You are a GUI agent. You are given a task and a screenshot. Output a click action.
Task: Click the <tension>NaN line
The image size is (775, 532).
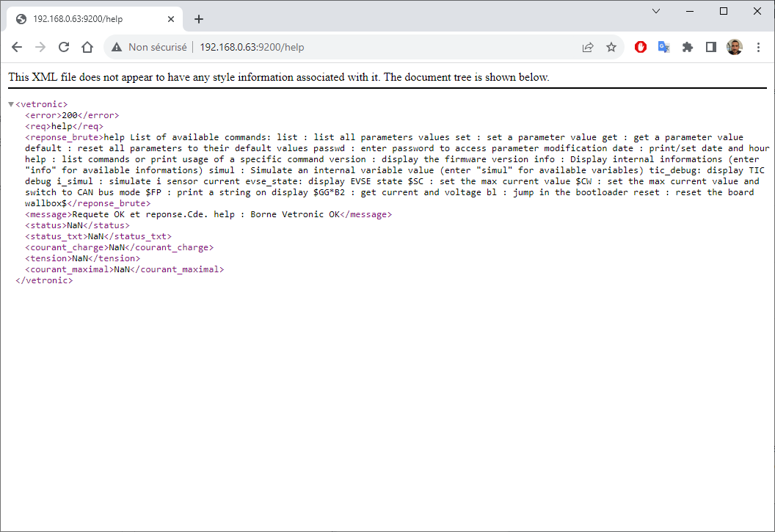(82, 258)
